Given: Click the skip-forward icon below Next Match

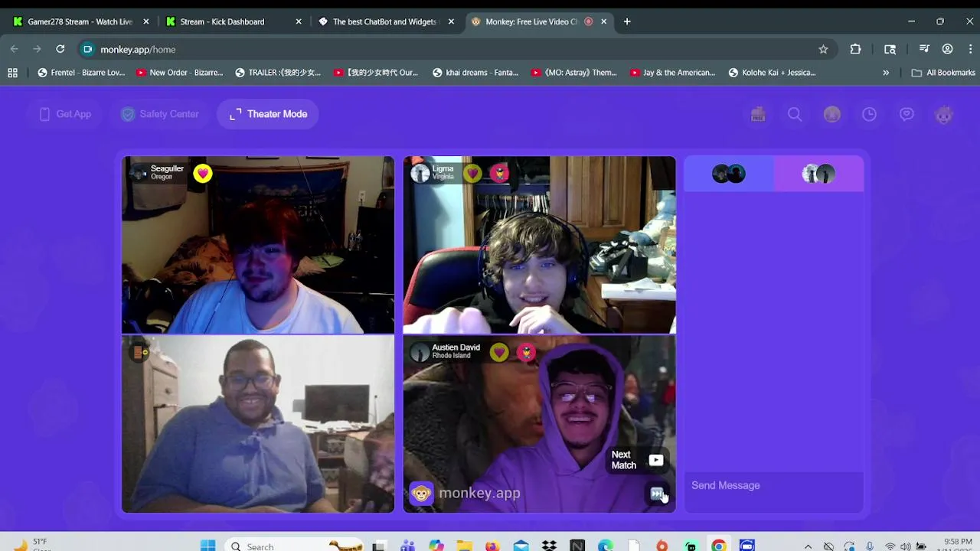Looking at the screenshot, I should coord(656,494).
